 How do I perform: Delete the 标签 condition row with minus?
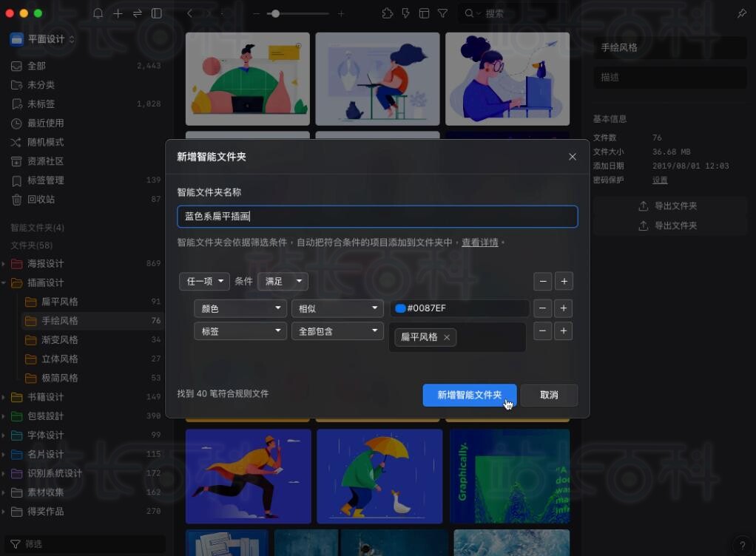pyautogui.click(x=543, y=331)
